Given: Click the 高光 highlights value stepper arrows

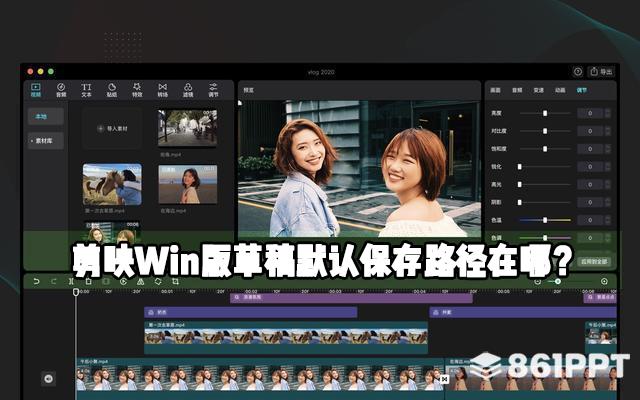Looking at the screenshot, I should pyautogui.click(x=608, y=184).
